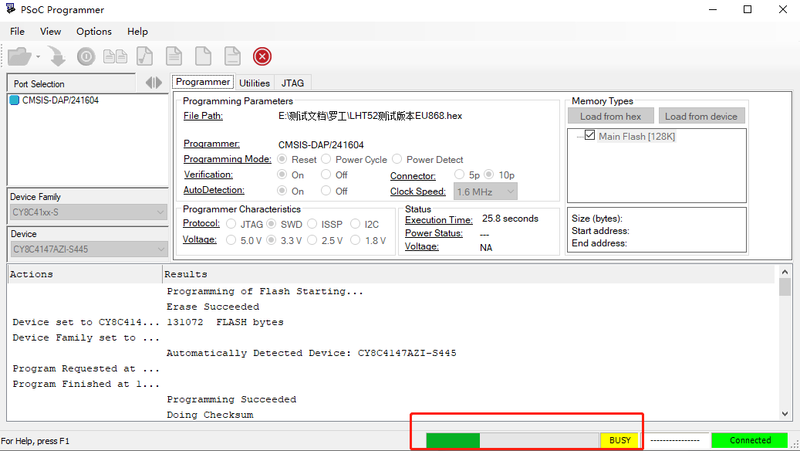
Task: Click the blue CMSIS-DAP port icon
Action: point(15,100)
